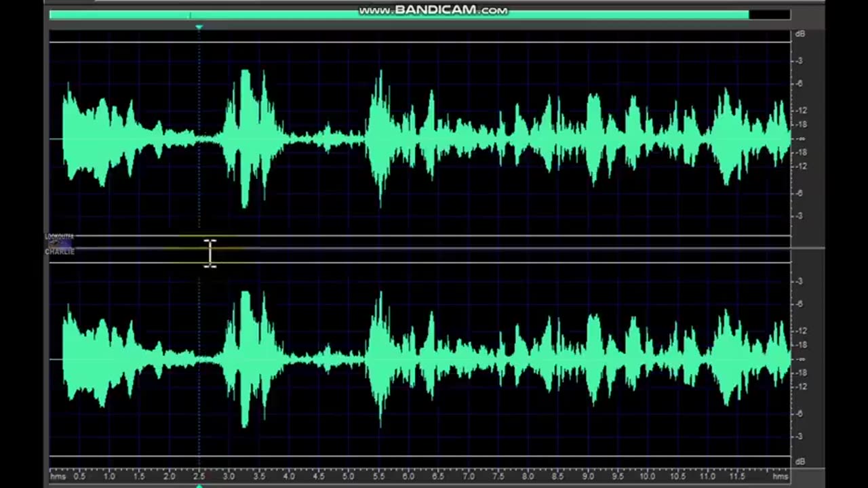868x488 pixels.
Task: Click the 10.0 mark on the time ruler
Action: coord(647,476)
